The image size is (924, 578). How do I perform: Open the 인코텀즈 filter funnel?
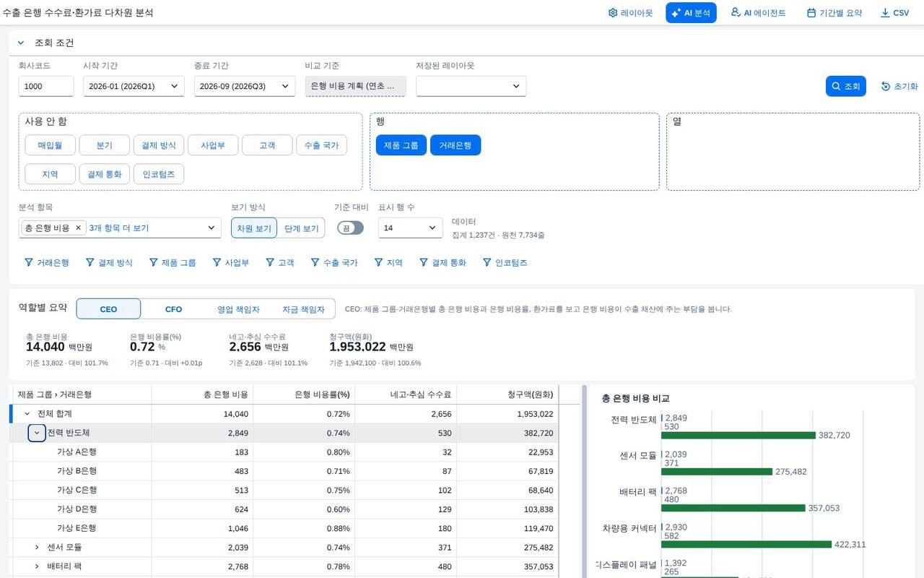click(487, 262)
